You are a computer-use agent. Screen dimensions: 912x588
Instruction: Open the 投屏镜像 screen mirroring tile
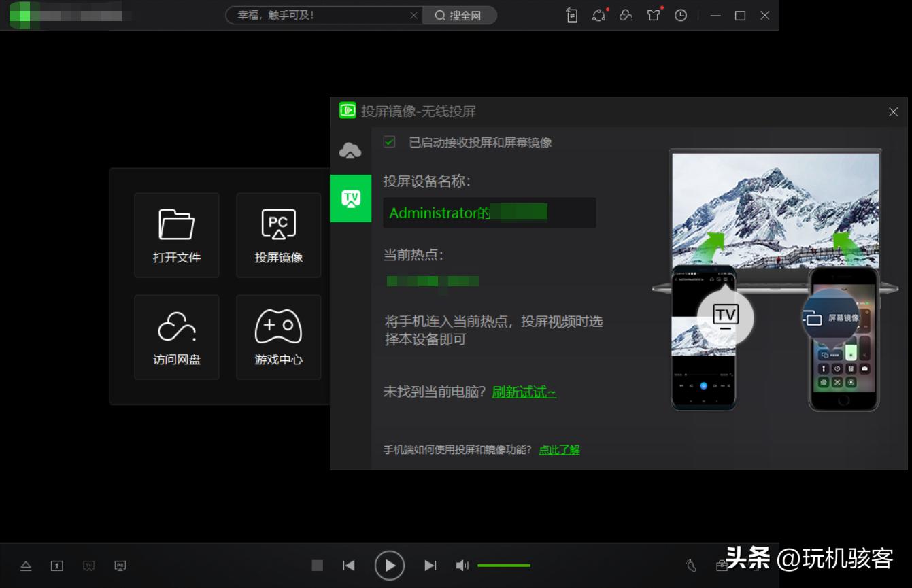pos(278,235)
